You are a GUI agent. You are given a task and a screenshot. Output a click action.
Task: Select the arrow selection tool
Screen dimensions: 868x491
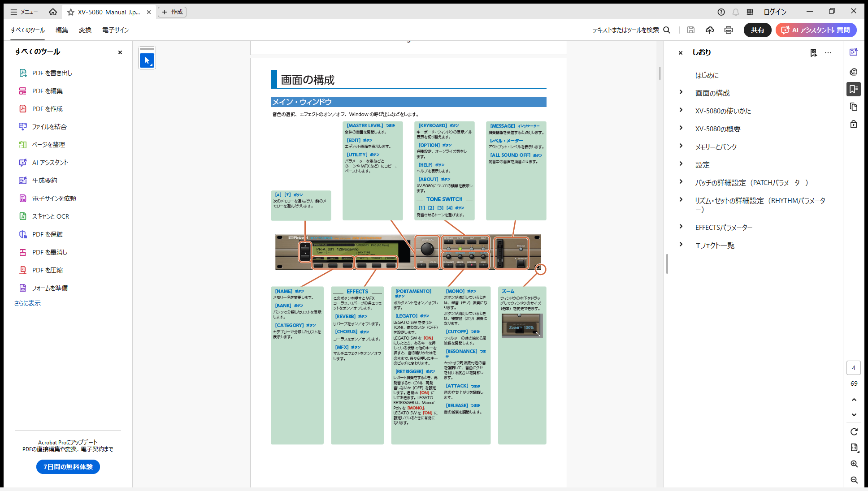tap(147, 60)
